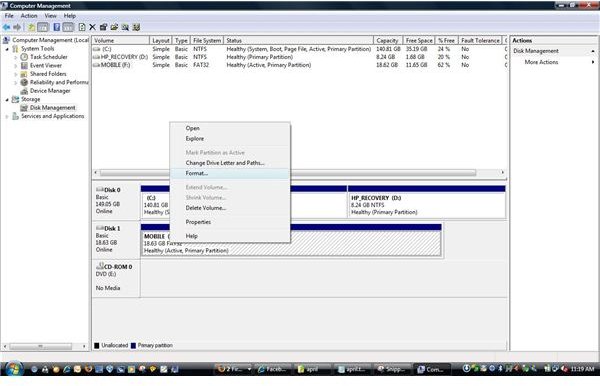
Task: Choose Explore from the context menu
Action: click(x=230, y=138)
